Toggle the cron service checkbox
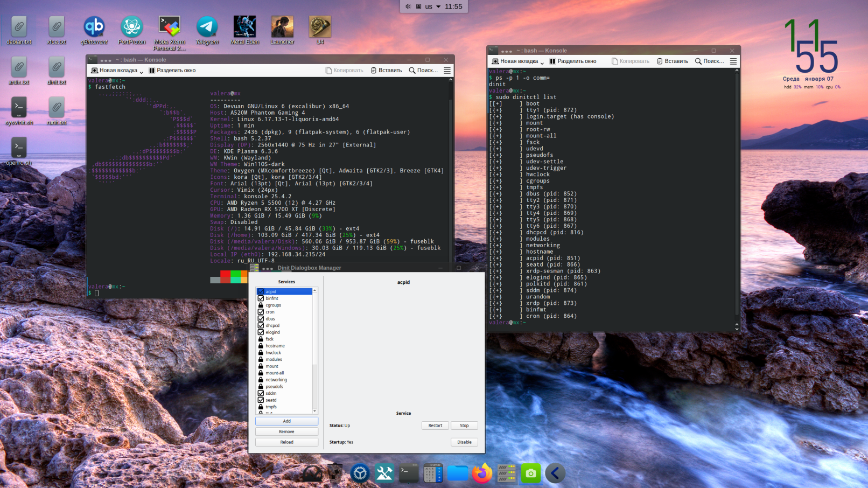 tap(261, 312)
